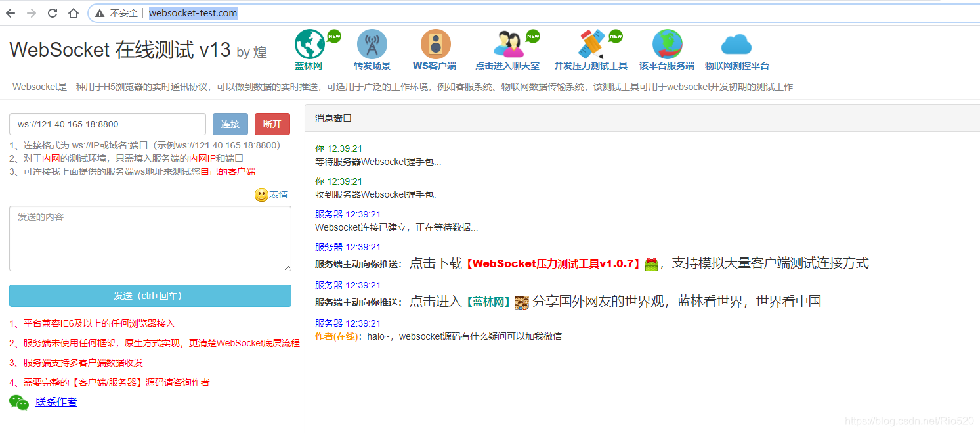Click the WeChat icon beside 联系作者
Viewport: 980px width, 433px height.
[18, 401]
